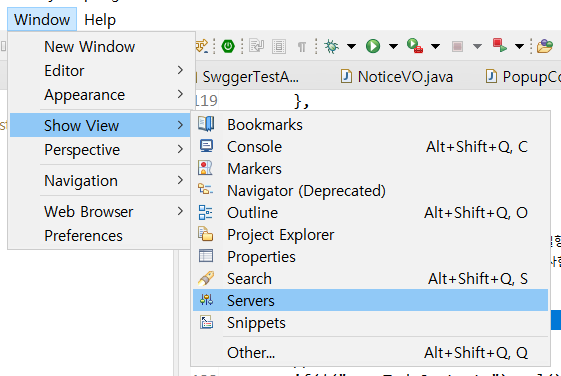This screenshot has width=561, height=376.
Task: Expand Editor submenu arrow
Action: pyautogui.click(x=180, y=70)
